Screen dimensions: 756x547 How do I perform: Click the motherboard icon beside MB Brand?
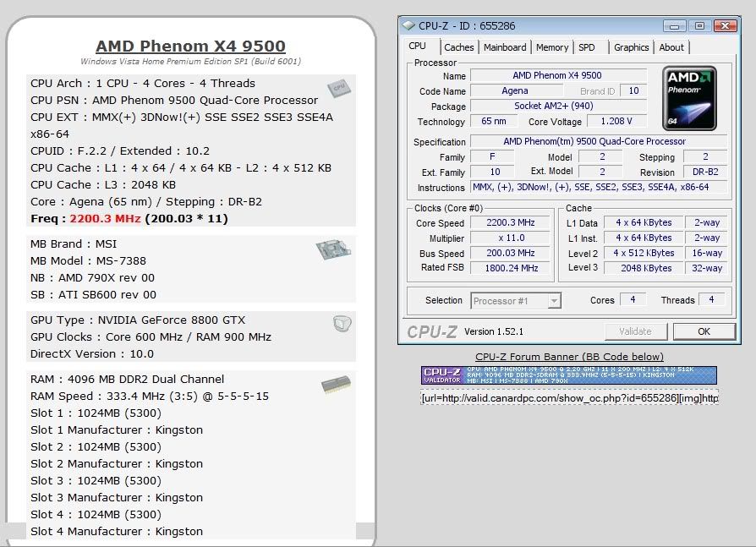pos(333,249)
